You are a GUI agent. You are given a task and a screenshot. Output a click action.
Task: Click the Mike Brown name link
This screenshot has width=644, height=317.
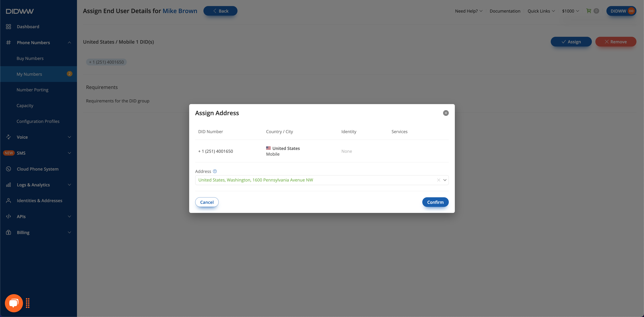click(180, 11)
